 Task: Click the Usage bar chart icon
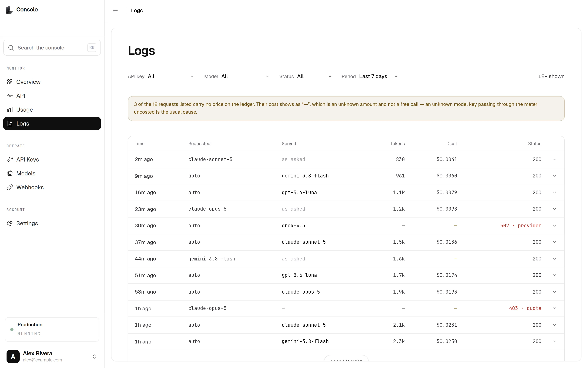click(x=10, y=110)
